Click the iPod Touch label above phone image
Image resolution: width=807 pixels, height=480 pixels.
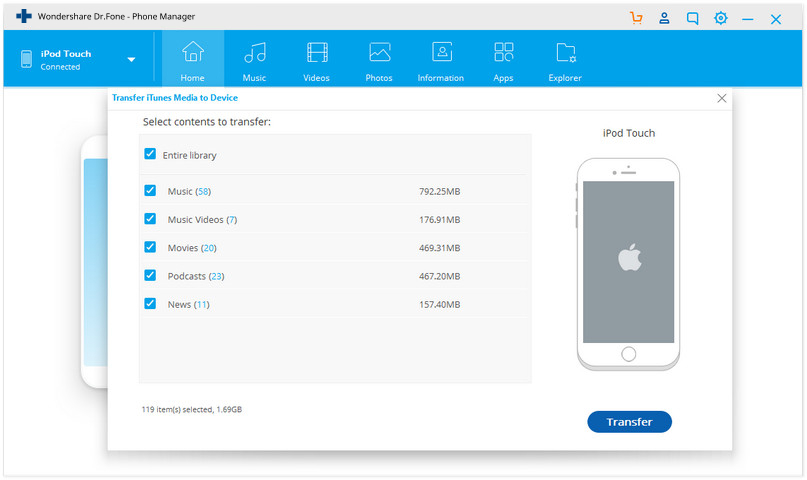point(629,133)
